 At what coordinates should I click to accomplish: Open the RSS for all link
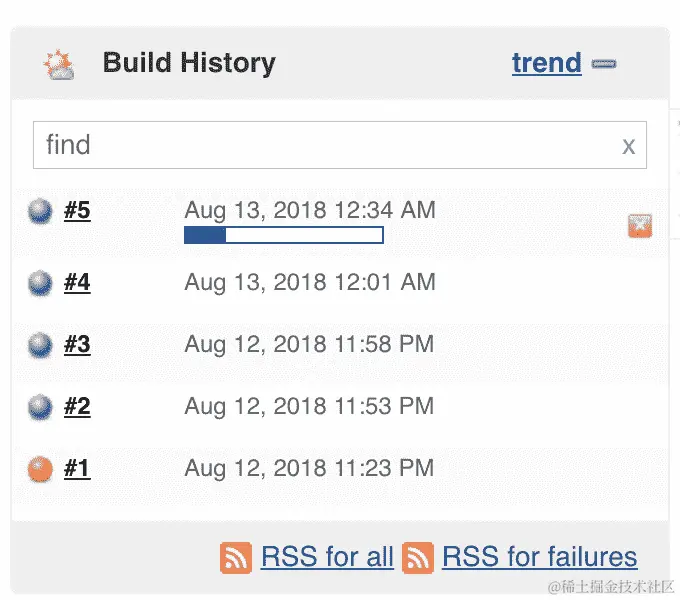[327, 557]
